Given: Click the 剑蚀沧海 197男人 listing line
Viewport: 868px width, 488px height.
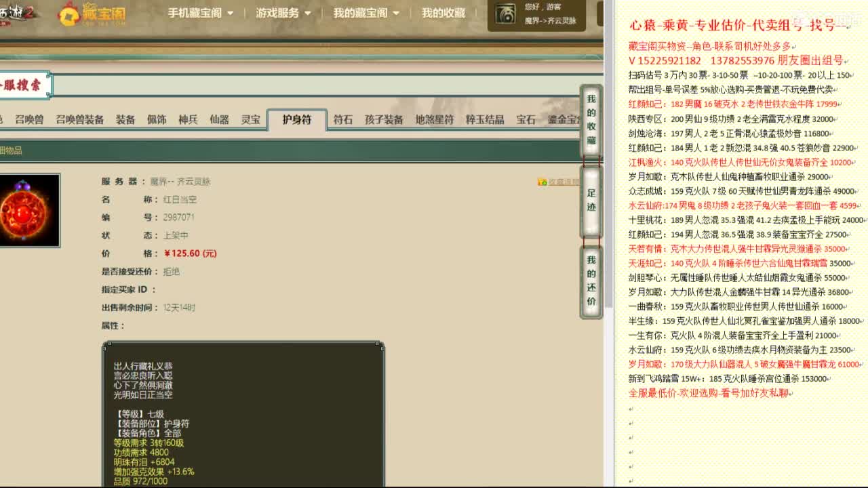Looking at the screenshot, I should point(729,134).
